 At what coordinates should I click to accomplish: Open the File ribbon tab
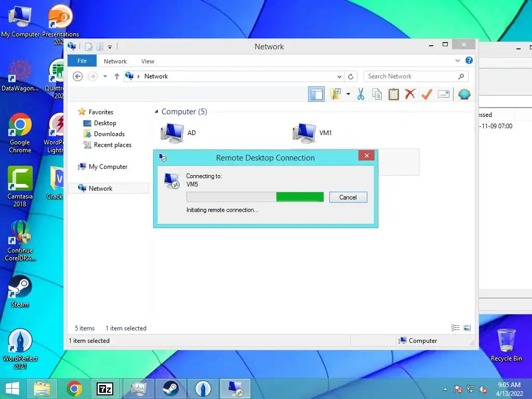[82, 61]
